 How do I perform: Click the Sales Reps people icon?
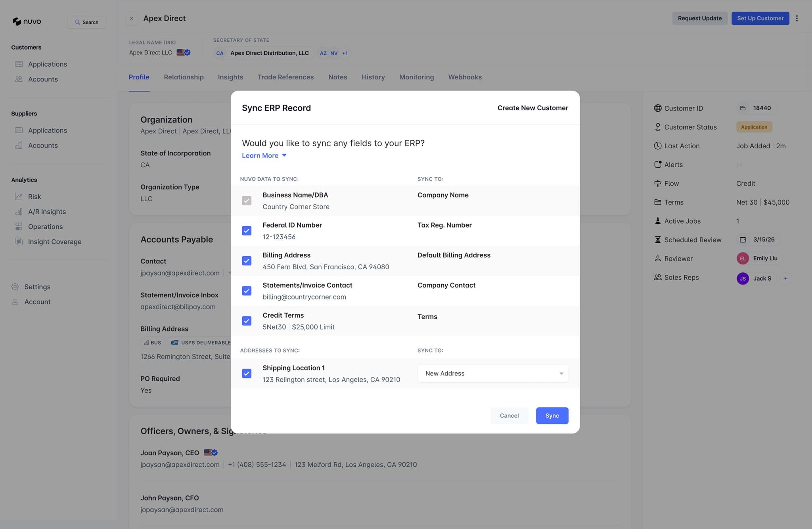(x=658, y=277)
